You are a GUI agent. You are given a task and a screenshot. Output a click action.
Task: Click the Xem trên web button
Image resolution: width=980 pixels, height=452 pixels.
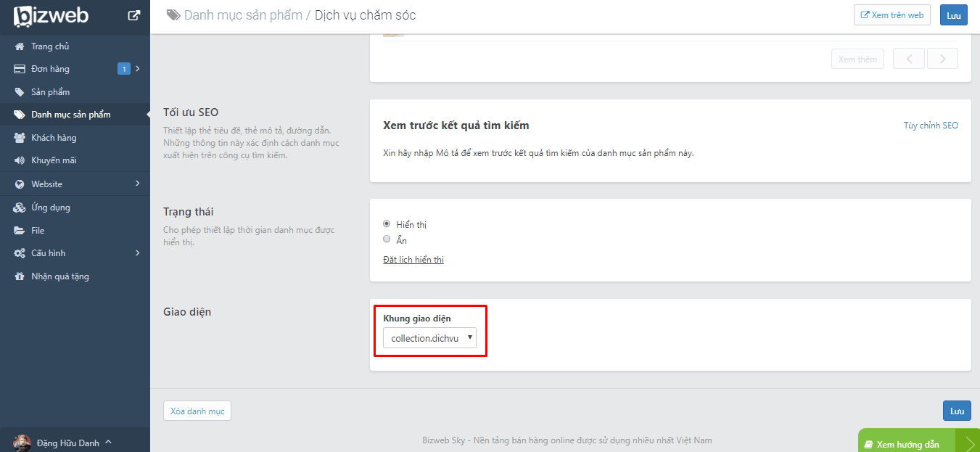tap(892, 15)
